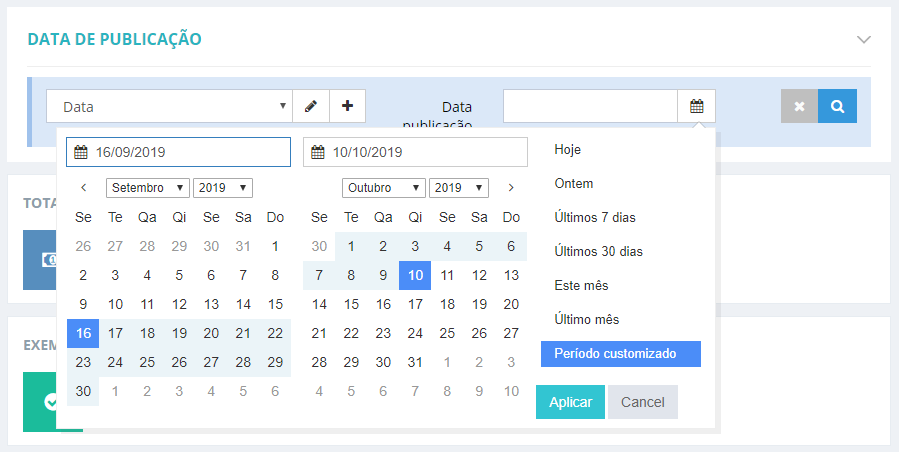This screenshot has width=899, height=452.
Task: Choose Últimos 7 dias preset
Action: (595, 218)
